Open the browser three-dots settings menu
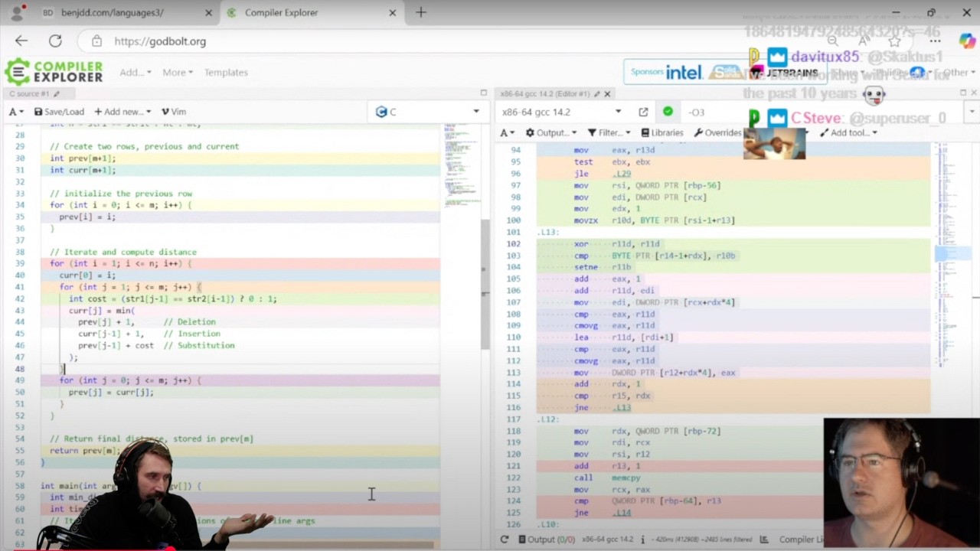This screenshot has height=551, width=980. pyautogui.click(x=935, y=41)
